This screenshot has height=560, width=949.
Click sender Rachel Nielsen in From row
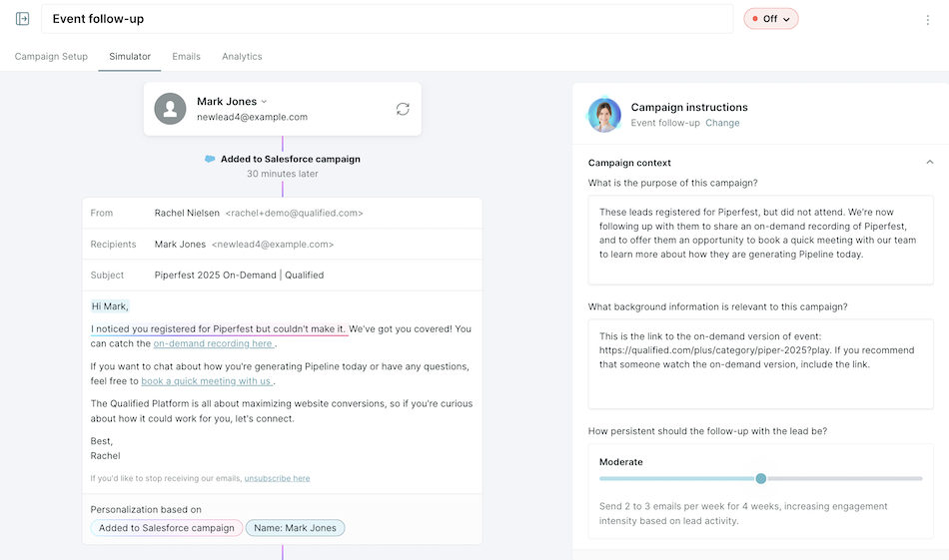click(x=187, y=213)
